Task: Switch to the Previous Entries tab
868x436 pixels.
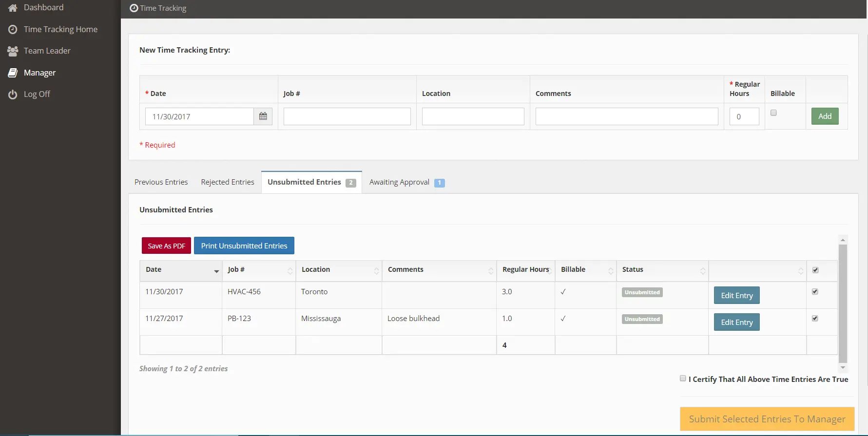Action: click(161, 182)
